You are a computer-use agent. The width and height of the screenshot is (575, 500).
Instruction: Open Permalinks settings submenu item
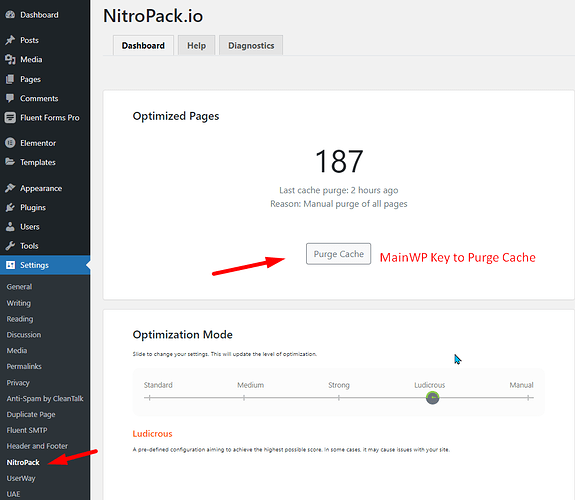click(24, 366)
